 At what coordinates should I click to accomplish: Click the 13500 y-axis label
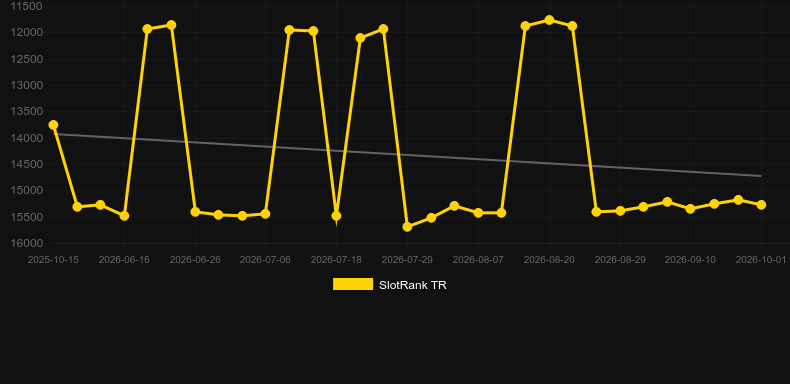pos(26,111)
